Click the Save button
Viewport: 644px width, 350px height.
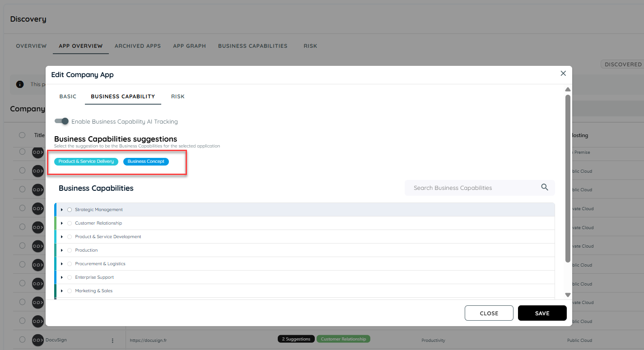tap(542, 313)
